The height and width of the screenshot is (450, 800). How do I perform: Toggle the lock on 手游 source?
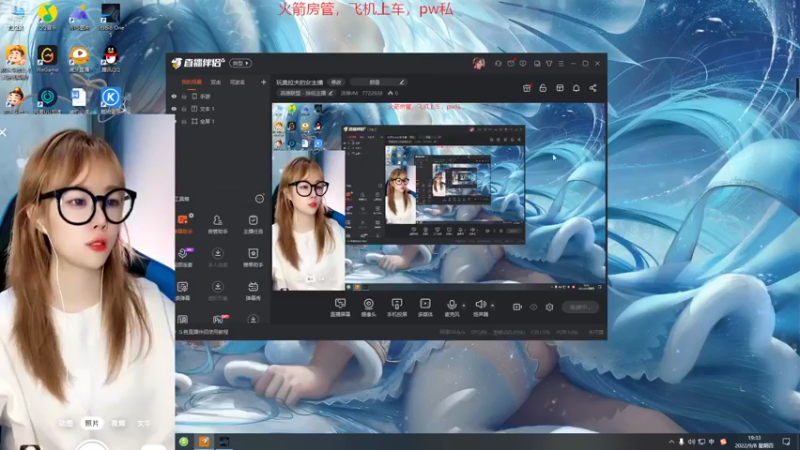click(184, 96)
